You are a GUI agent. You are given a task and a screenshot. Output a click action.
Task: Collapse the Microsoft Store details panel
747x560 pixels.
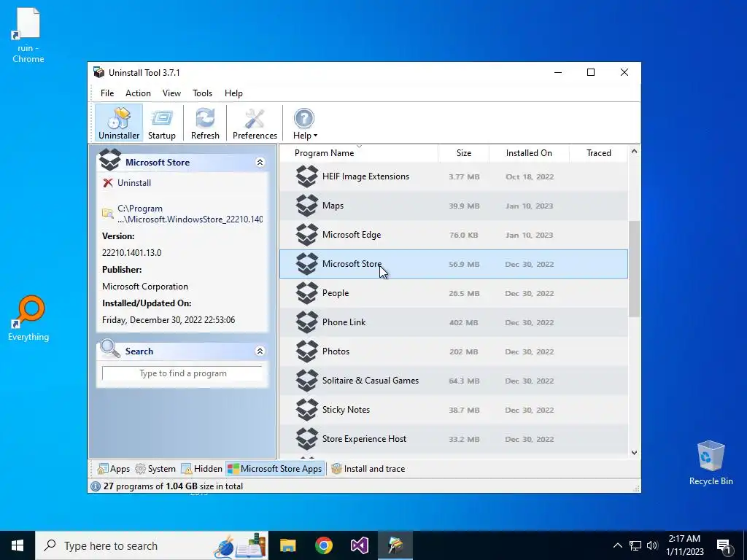pos(260,163)
